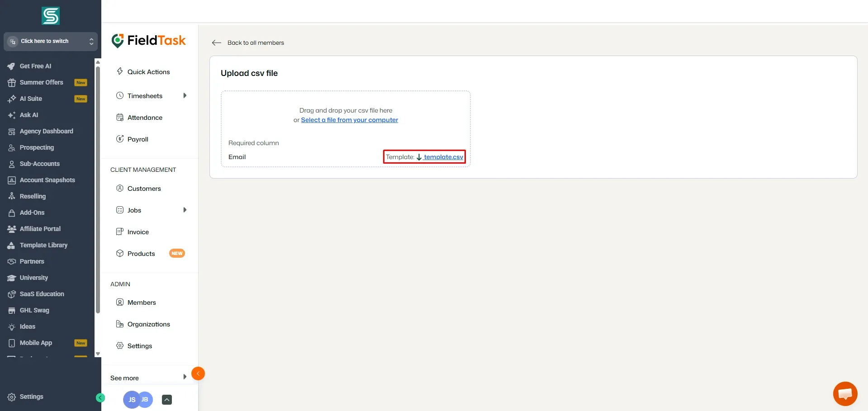This screenshot has height=411, width=868.
Task: Click Agency Dashboard icon
Action: [x=11, y=131]
